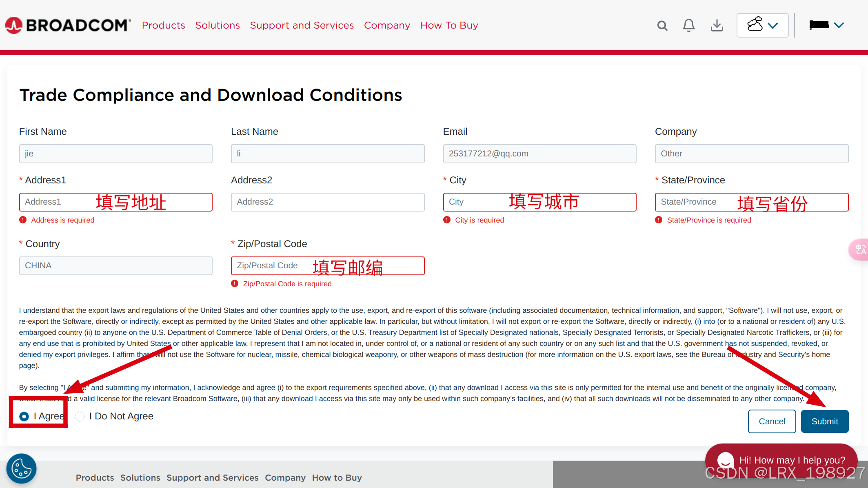Open the search magnifier icon

(662, 26)
